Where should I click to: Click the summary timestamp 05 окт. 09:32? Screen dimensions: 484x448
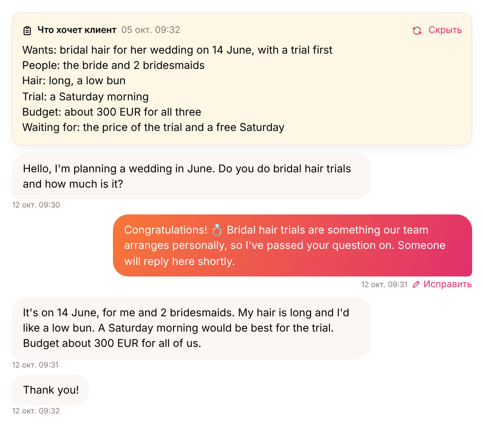click(150, 30)
